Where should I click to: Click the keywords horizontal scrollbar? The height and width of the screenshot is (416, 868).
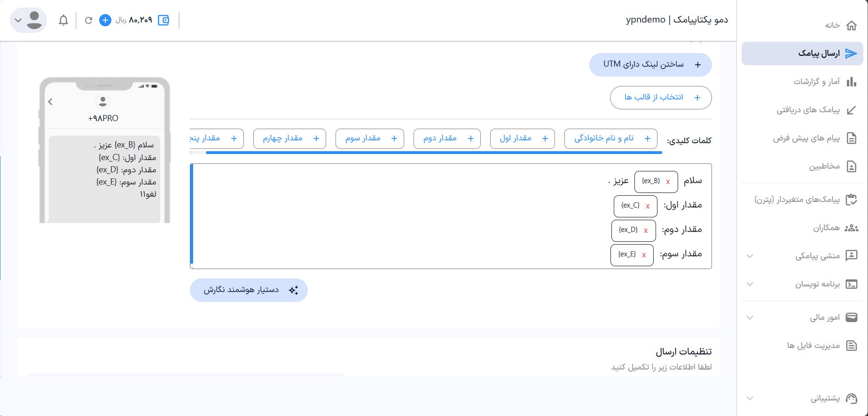click(x=433, y=153)
